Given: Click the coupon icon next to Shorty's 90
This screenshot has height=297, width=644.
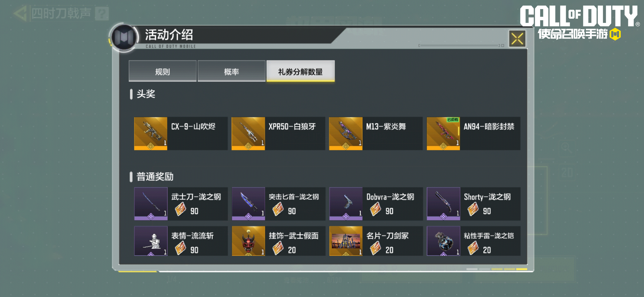Looking at the screenshot, I should coord(473,209).
